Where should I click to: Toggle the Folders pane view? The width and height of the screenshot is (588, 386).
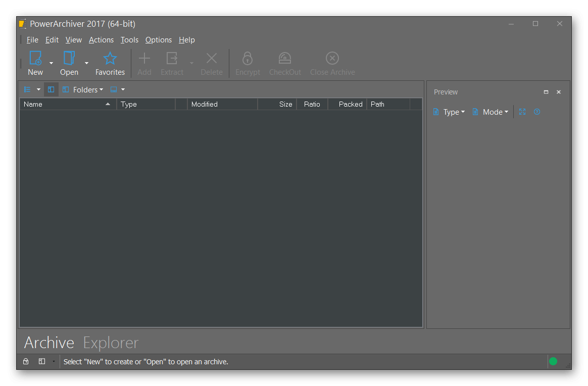pos(83,89)
